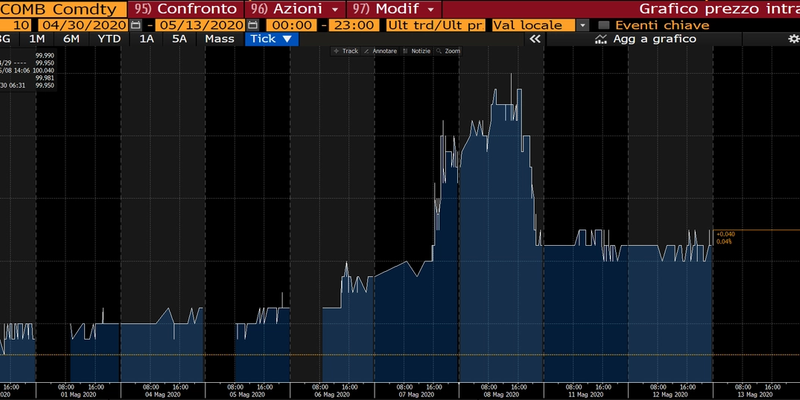The image size is (800, 400).
Task: Open the Tick interval dropdown
Action: point(271,39)
